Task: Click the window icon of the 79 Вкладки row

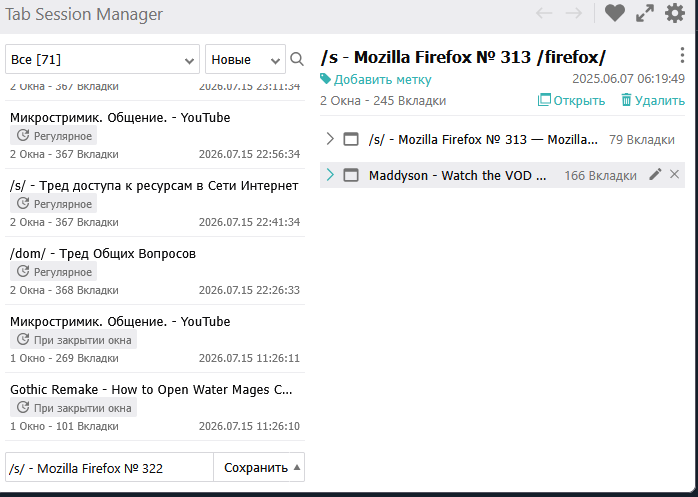Action: [351, 139]
